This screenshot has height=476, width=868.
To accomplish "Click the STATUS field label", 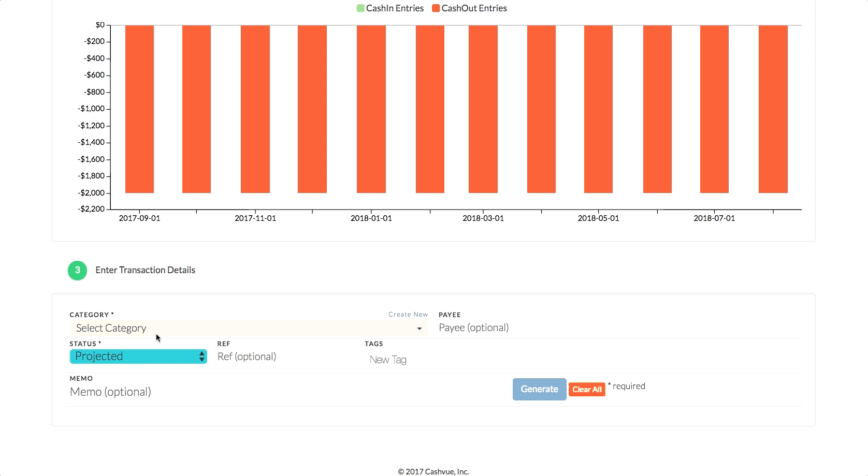I will [x=85, y=344].
